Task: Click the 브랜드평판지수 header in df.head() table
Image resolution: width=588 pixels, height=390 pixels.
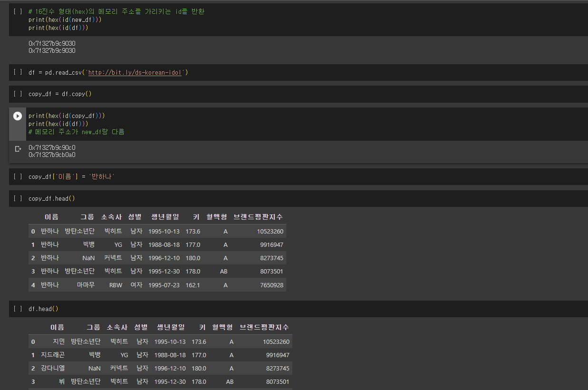Action: click(264, 327)
